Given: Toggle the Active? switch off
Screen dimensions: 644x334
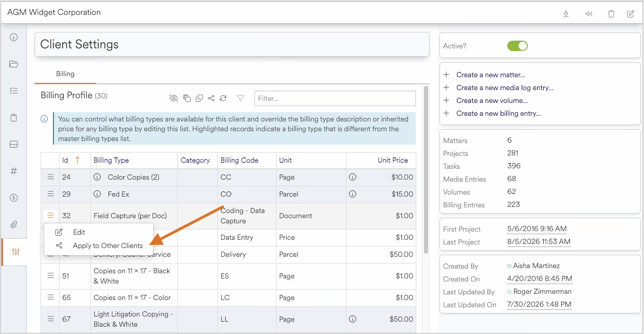Looking at the screenshot, I should click(518, 46).
